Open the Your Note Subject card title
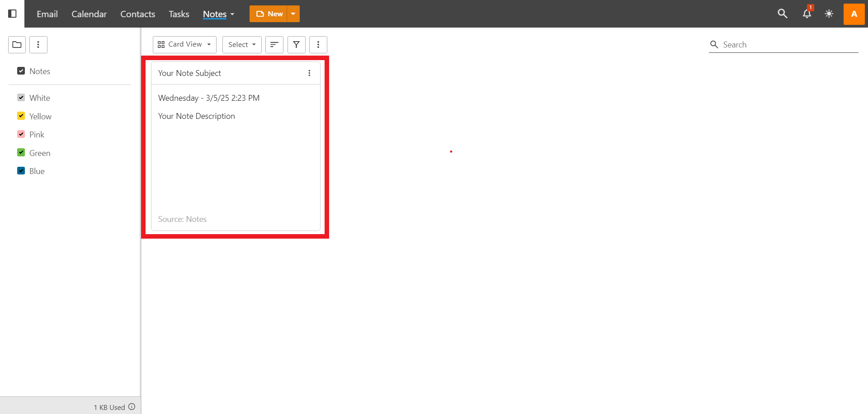The image size is (868, 414). 189,73
